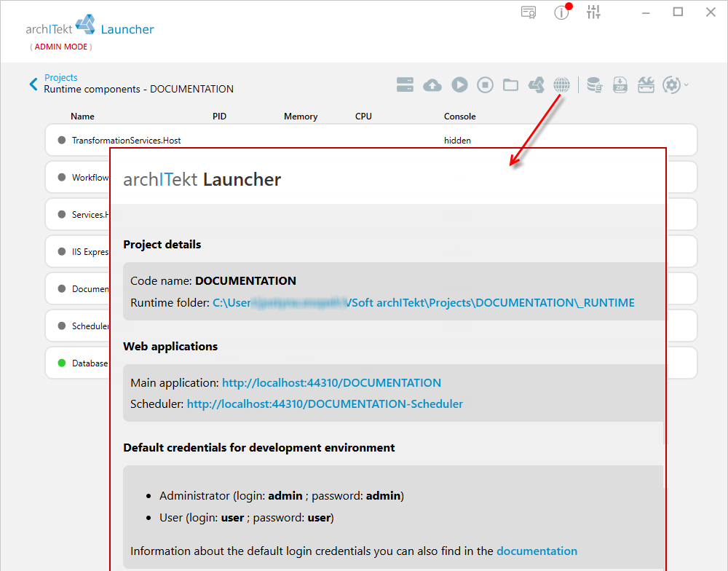
Task: Stop runtime components with the stop icon
Action: pos(485,84)
